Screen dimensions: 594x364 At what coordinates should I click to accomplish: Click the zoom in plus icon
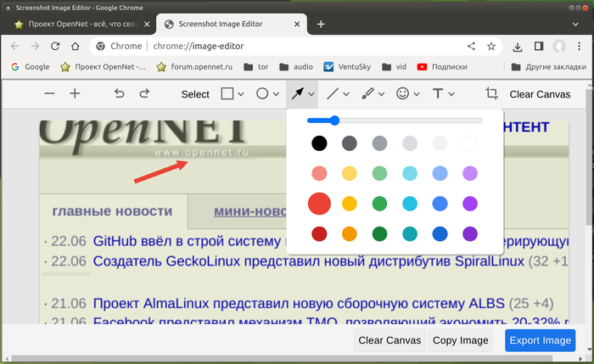[x=75, y=94]
